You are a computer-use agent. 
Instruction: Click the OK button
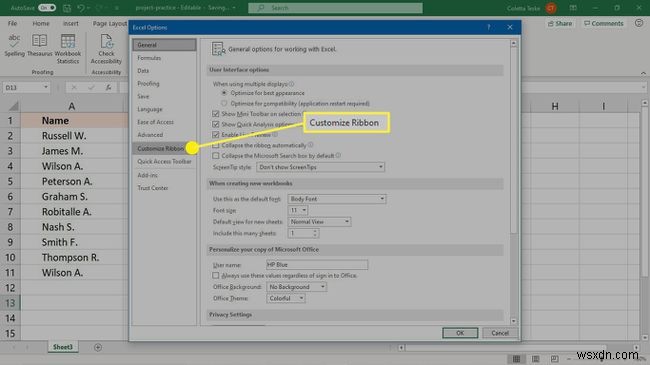(460, 333)
